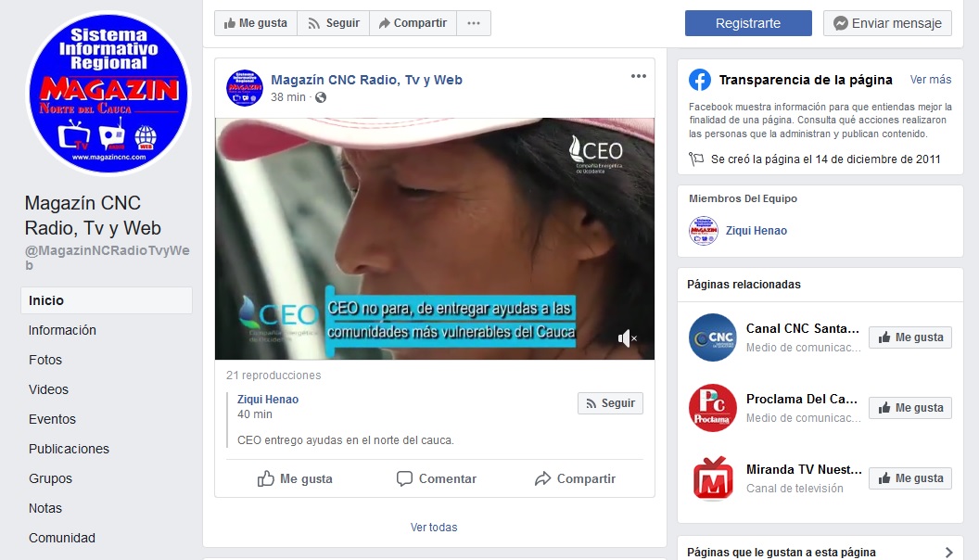
Task: Click the Canal CNC logo icon
Action: tap(712, 337)
